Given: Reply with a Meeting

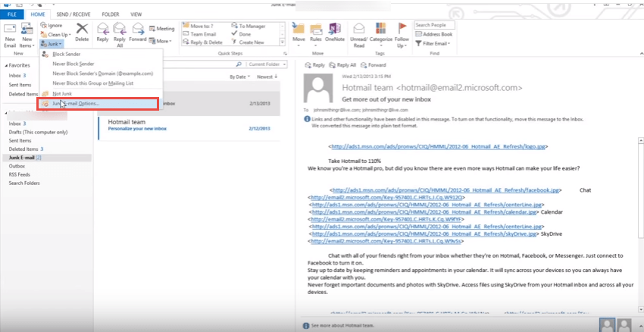Looking at the screenshot, I should (162, 29).
